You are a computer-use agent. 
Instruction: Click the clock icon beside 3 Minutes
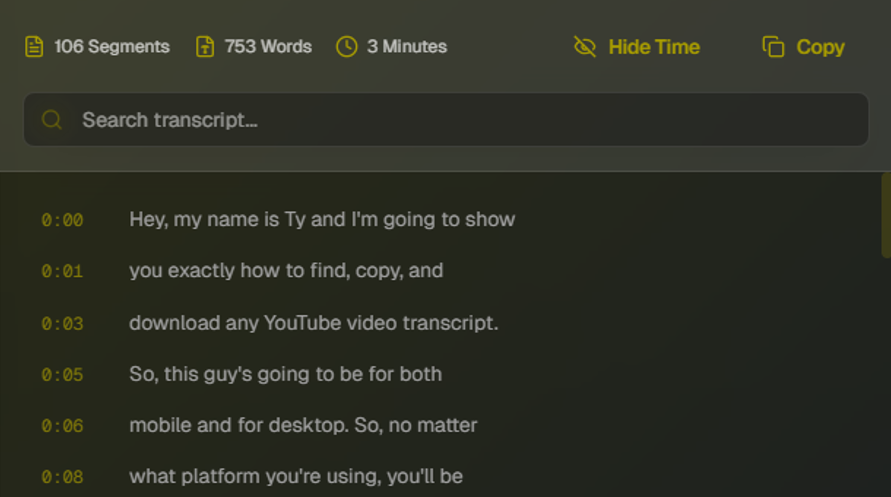[347, 47]
